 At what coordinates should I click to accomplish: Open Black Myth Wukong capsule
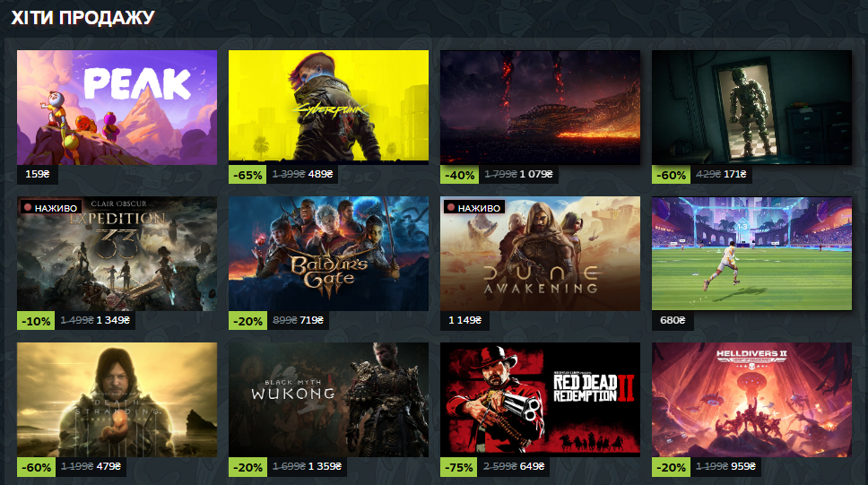(x=328, y=400)
